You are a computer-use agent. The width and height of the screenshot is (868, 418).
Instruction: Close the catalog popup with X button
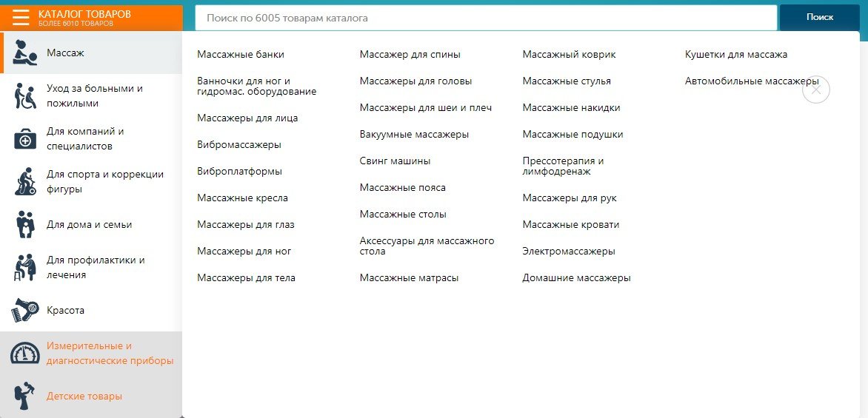[816, 90]
